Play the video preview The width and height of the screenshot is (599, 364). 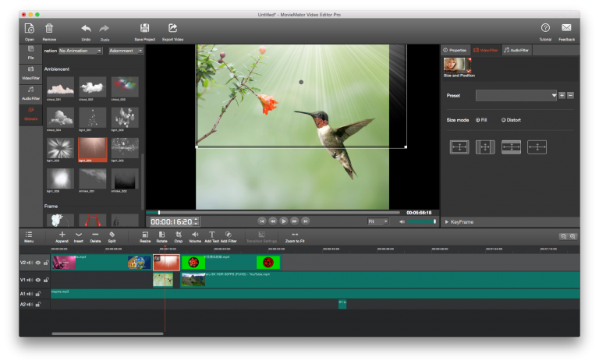click(283, 221)
